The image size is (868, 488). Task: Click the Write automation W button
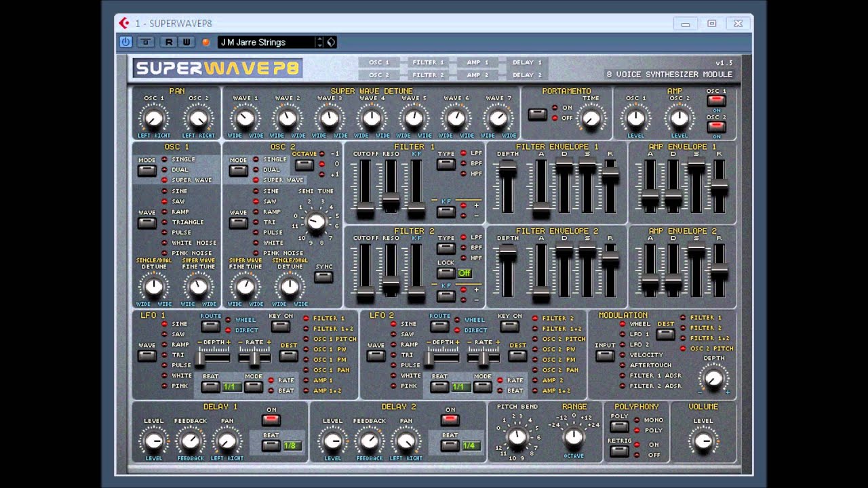[186, 42]
